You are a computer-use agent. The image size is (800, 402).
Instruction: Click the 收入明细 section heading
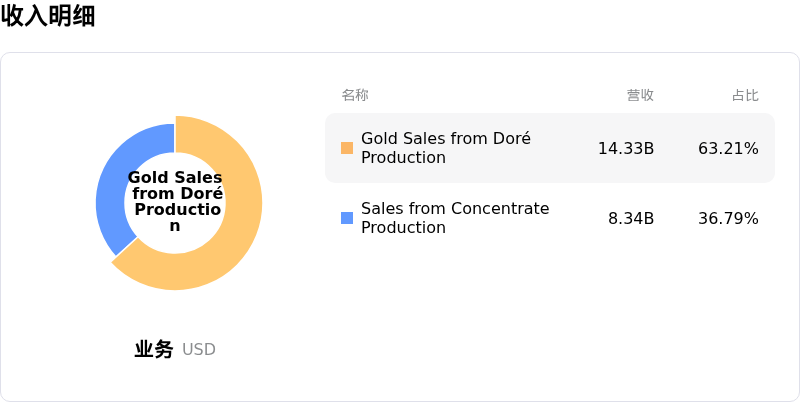[x=48, y=16]
